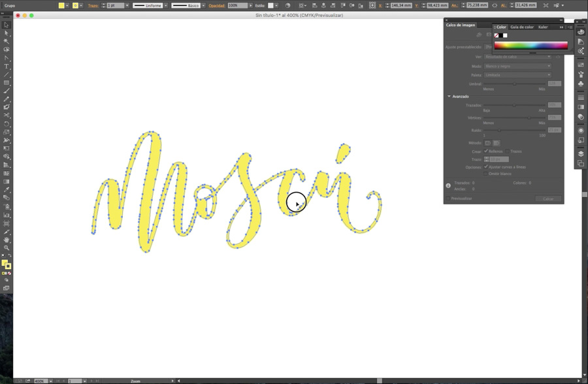The height and width of the screenshot is (384, 588).
Task: Toggle the Rellenos checkbox
Action: point(486,151)
